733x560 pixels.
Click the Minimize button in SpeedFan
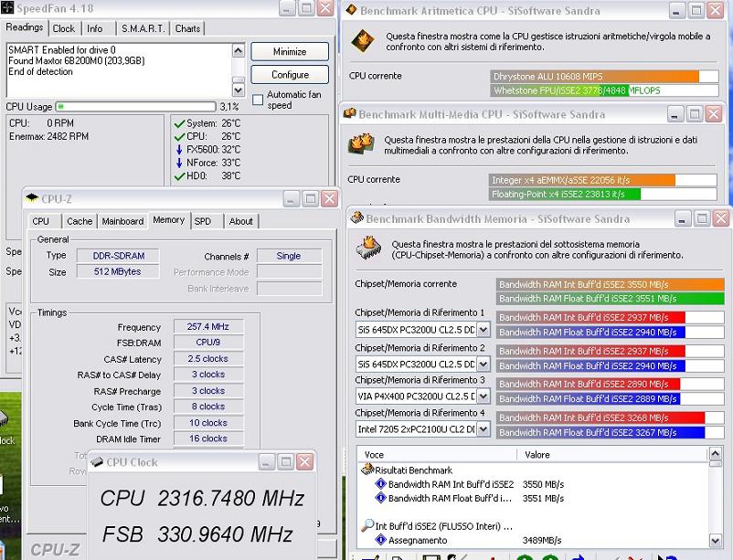[290, 52]
